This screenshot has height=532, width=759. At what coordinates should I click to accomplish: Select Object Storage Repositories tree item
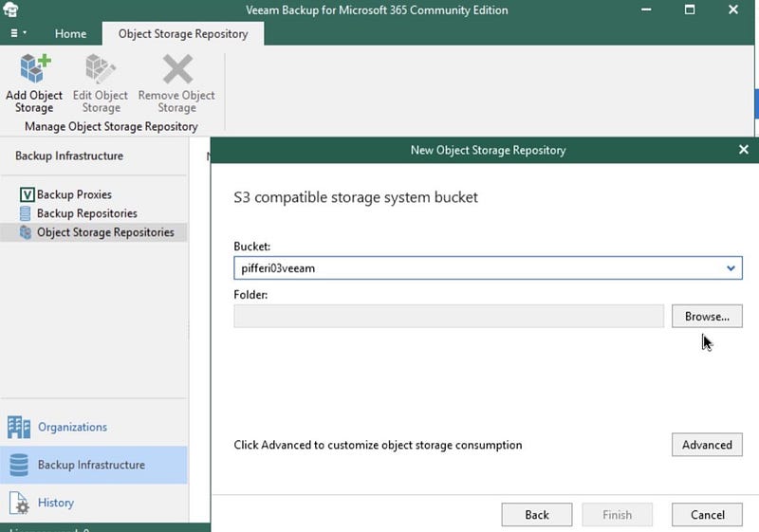(x=94, y=232)
